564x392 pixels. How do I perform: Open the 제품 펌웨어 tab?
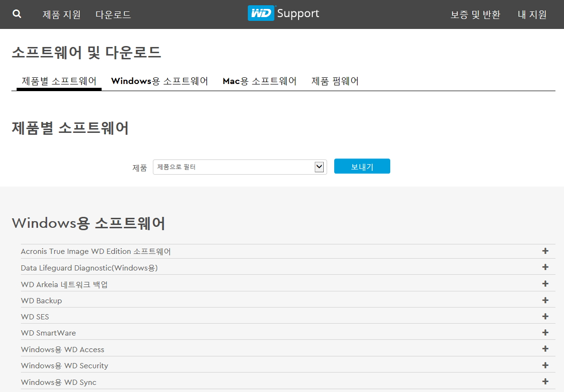(x=335, y=81)
